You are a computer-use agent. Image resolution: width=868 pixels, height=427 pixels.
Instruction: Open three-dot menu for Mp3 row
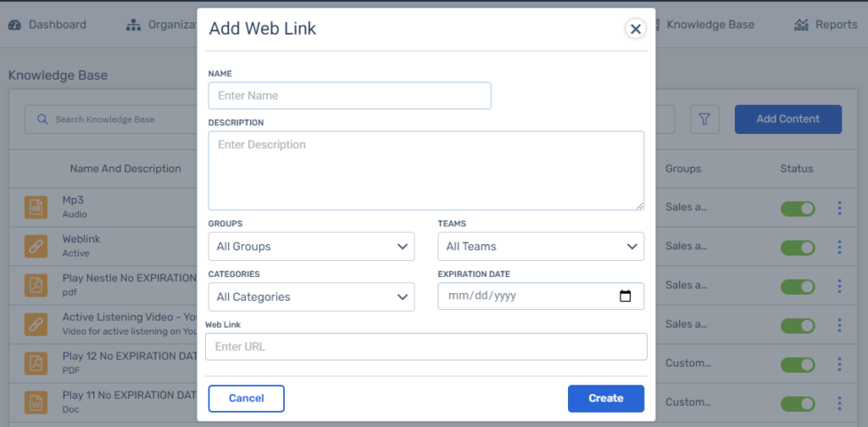[839, 208]
